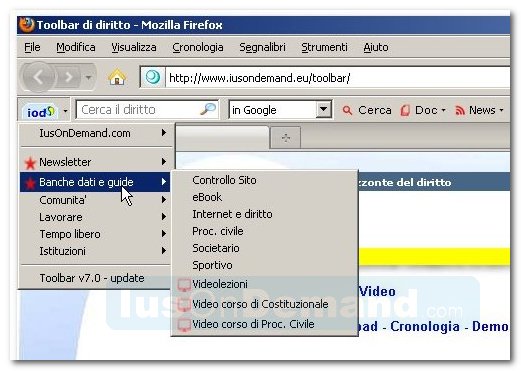The image size is (521, 371).
Task: Go back with the browser back arrow
Action: (38, 77)
